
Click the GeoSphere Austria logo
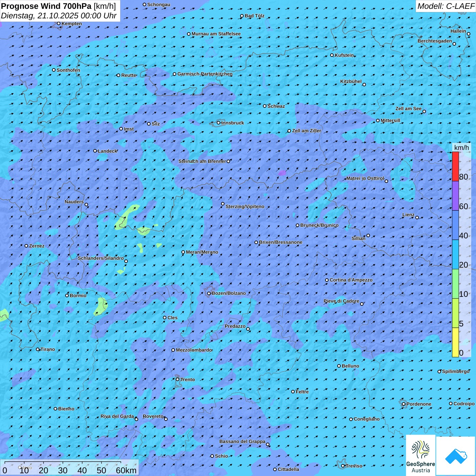click(x=421, y=455)
